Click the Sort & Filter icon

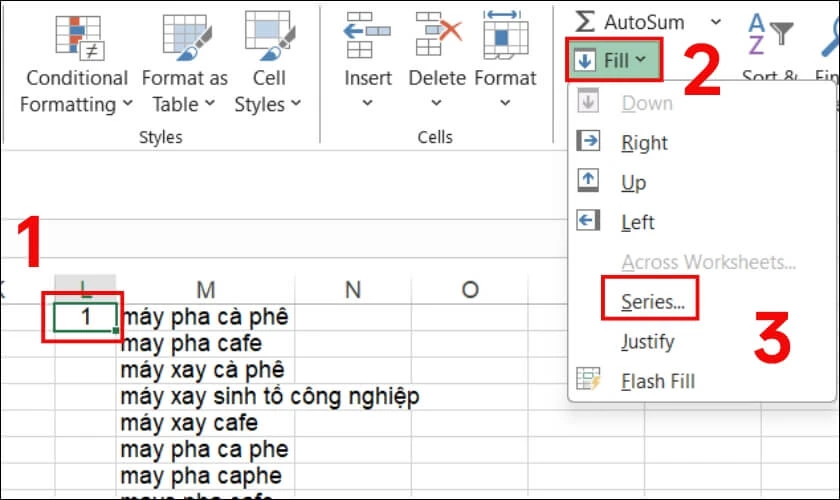(x=770, y=34)
